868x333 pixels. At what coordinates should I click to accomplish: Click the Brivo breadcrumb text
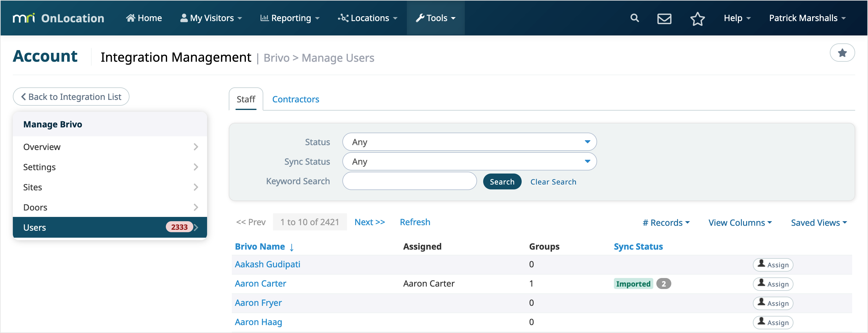click(276, 58)
